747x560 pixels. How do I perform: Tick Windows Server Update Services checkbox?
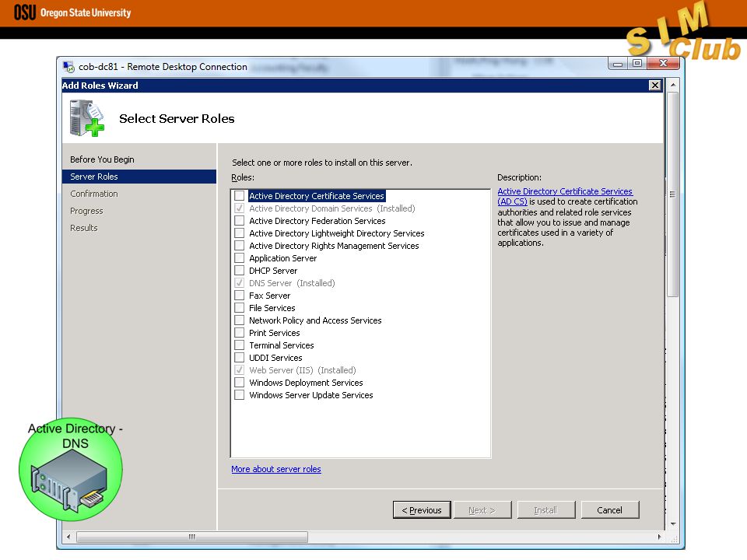coord(240,395)
